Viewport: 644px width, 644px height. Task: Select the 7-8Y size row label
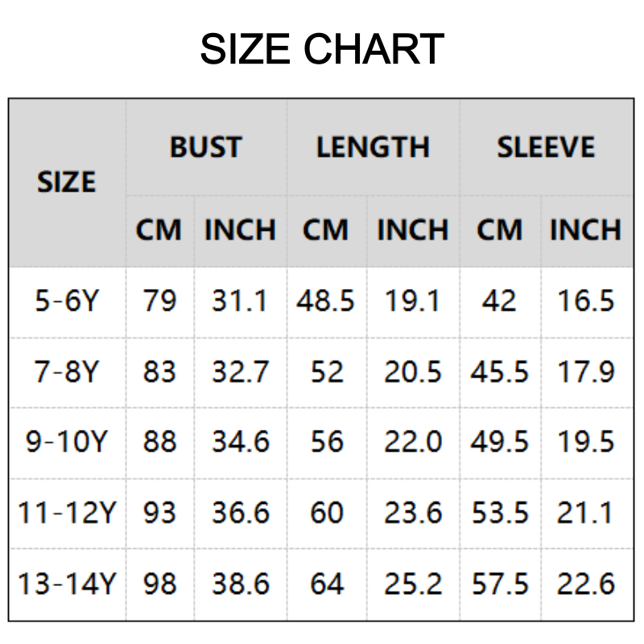[x=67, y=372]
